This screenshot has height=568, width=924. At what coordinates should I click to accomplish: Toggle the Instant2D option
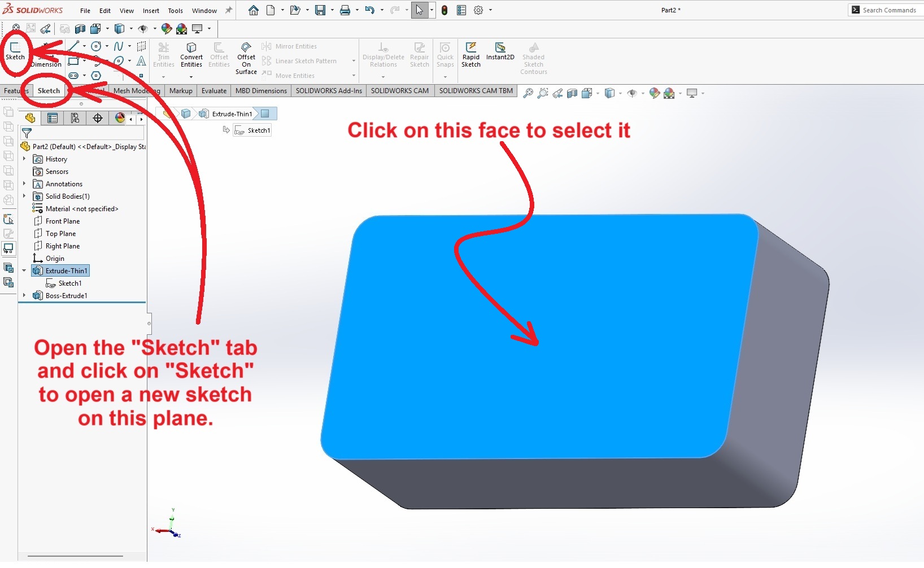[x=500, y=51]
